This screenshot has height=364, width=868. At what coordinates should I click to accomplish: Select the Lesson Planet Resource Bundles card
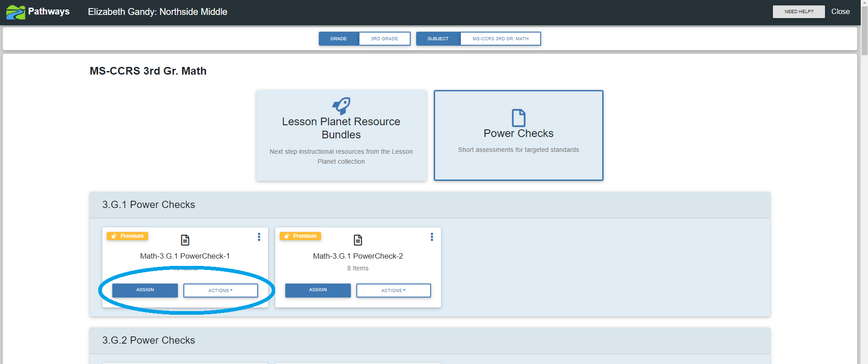tap(341, 135)
